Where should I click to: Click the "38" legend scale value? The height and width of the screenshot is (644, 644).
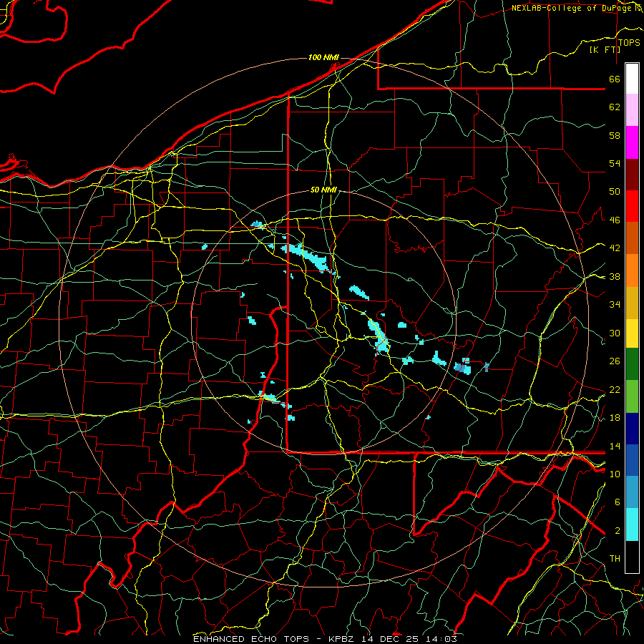[x=615, y=276]
